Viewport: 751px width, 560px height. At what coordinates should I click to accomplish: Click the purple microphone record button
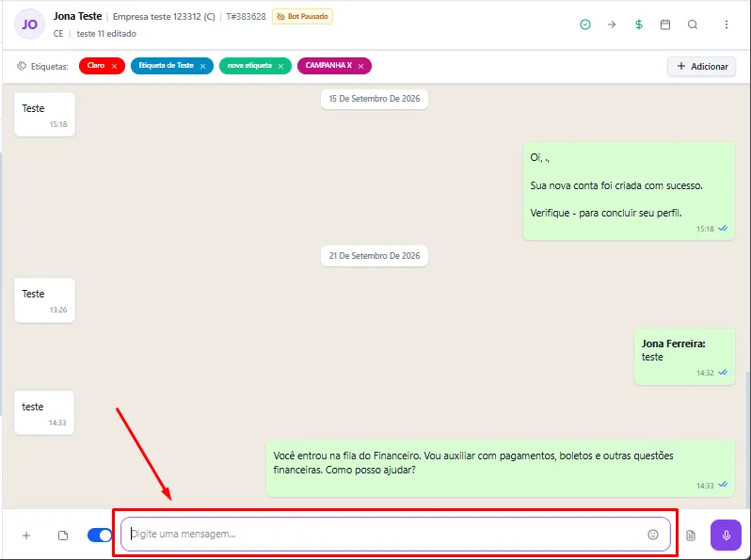pyautogui.click(x=726, y=535)
